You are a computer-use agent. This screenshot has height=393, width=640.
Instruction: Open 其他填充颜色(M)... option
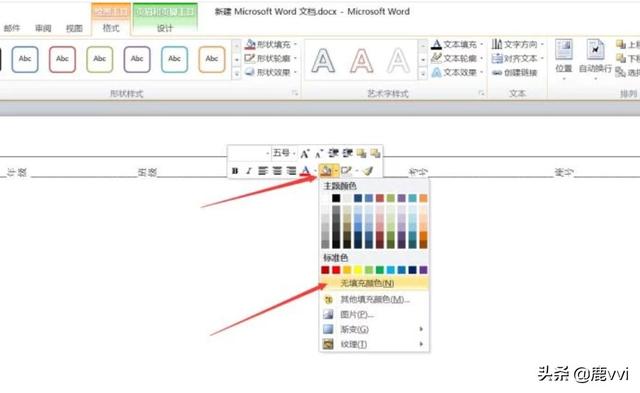[x=374, y=299]
